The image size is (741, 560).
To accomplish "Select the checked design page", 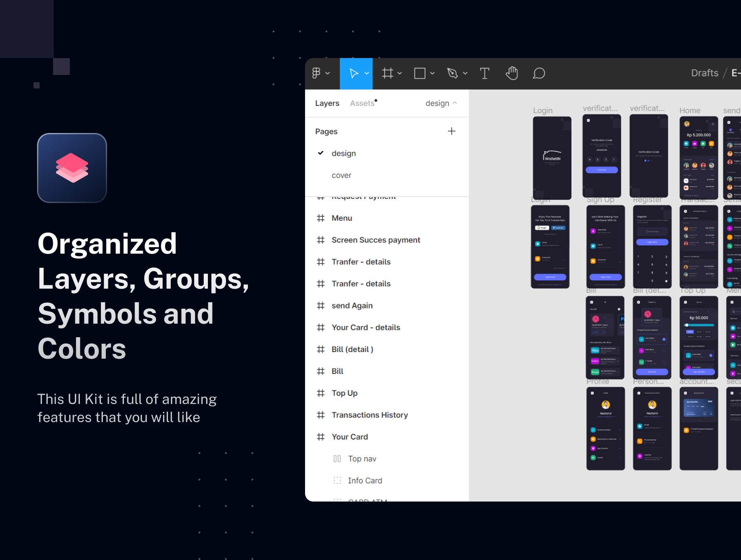I will tap(344, 154).
